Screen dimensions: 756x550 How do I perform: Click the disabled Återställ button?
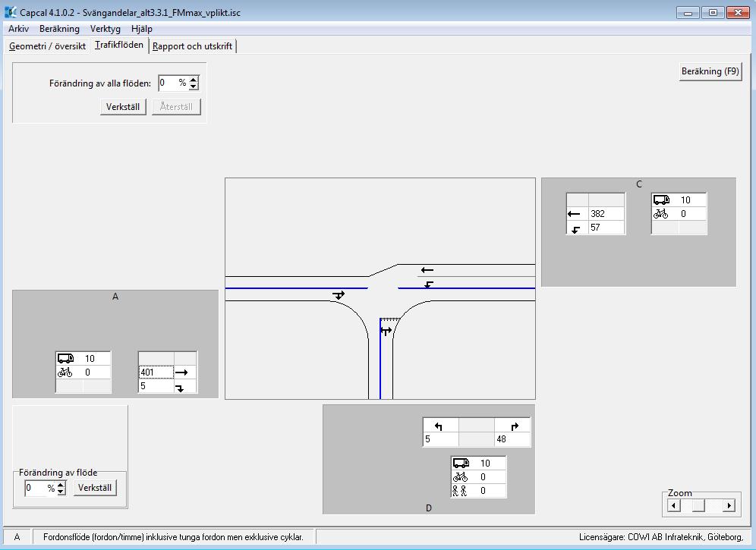pos(176,106)
